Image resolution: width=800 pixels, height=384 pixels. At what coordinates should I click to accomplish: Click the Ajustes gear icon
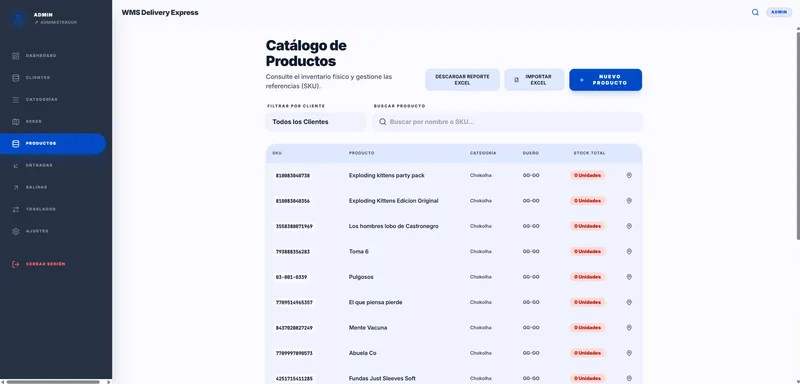15,231
